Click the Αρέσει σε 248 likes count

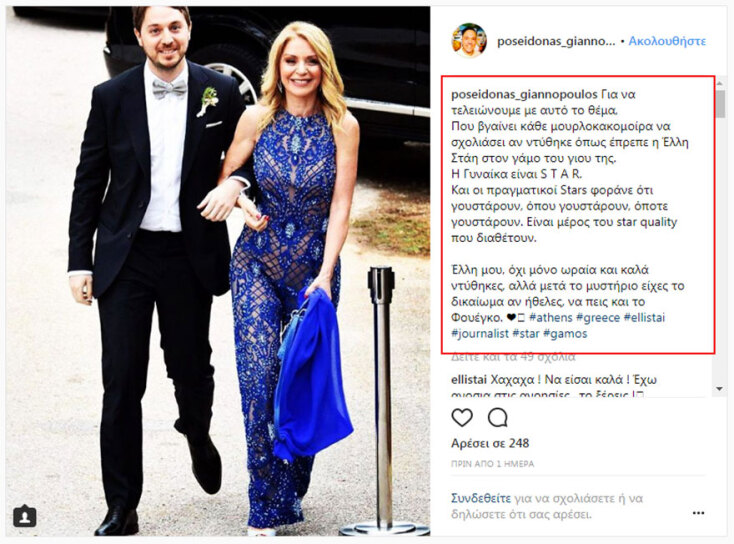490,443
